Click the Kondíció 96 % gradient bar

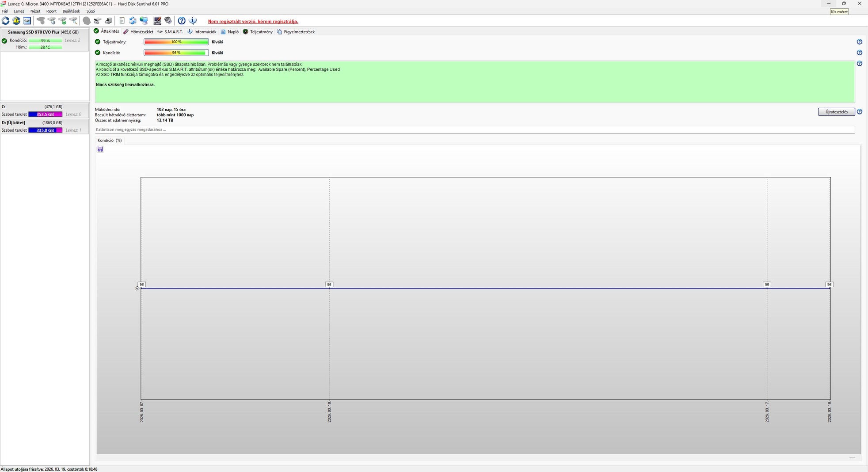point(176,53)
